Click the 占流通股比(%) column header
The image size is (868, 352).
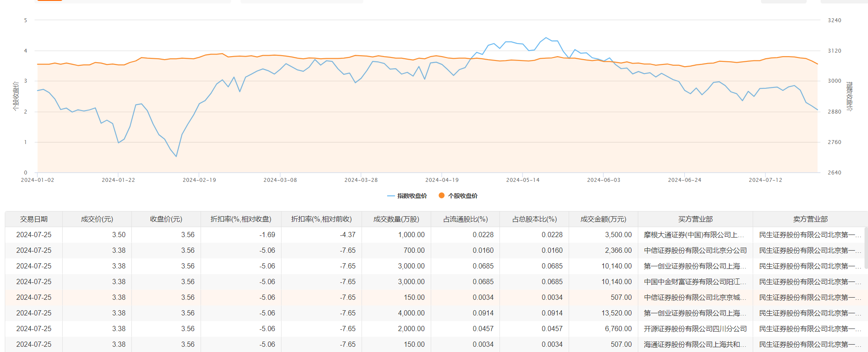pos(465,219)
